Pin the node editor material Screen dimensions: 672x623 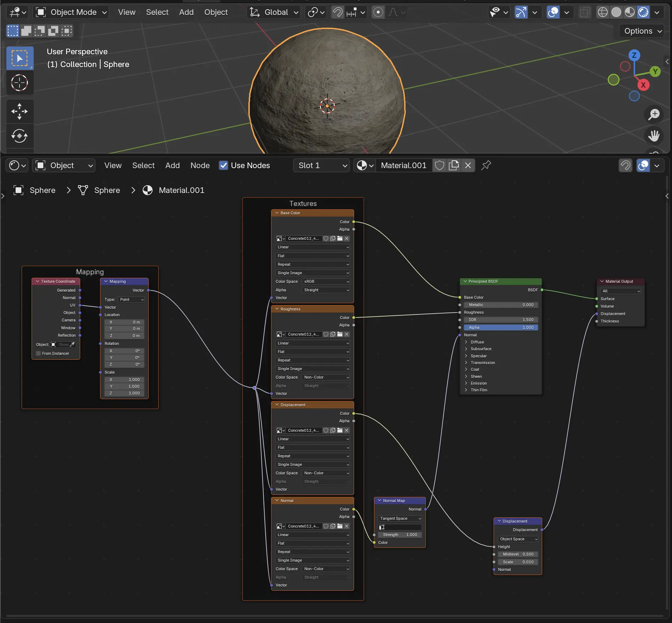point(486,165)
